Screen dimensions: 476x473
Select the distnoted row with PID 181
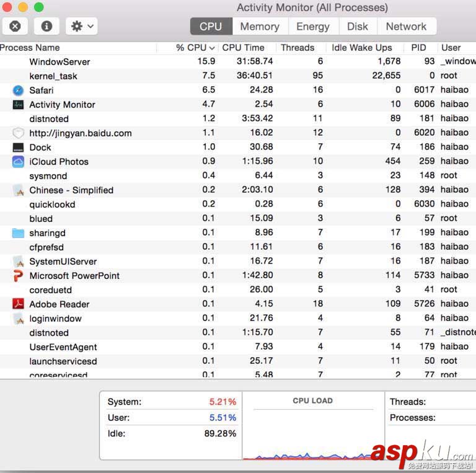tap(238, 118)
